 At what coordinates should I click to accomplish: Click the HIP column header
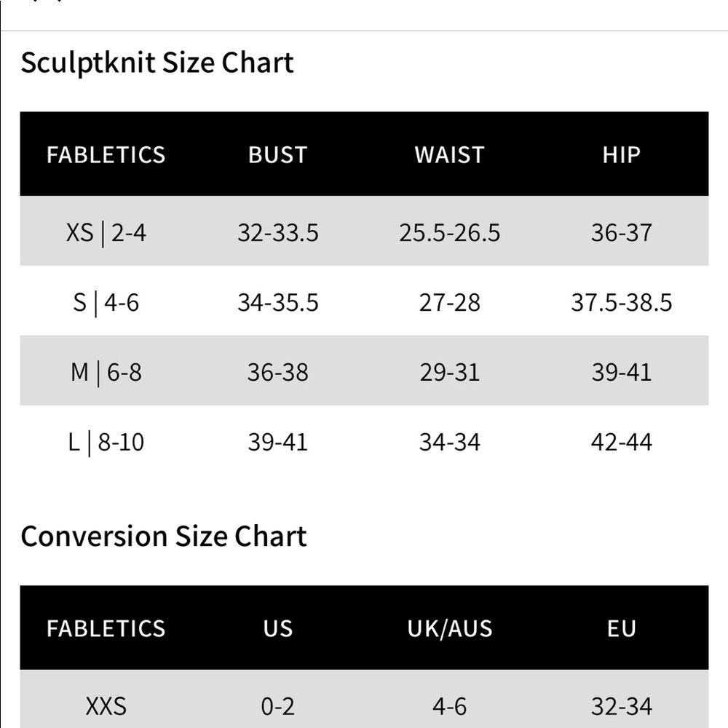click(621, 154)
